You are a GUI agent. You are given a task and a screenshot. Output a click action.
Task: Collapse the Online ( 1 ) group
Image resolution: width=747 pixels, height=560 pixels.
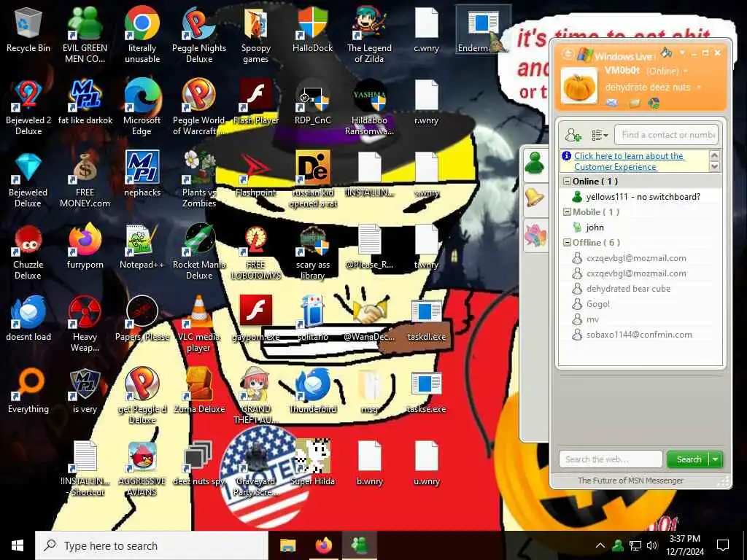tap(567, 182)
